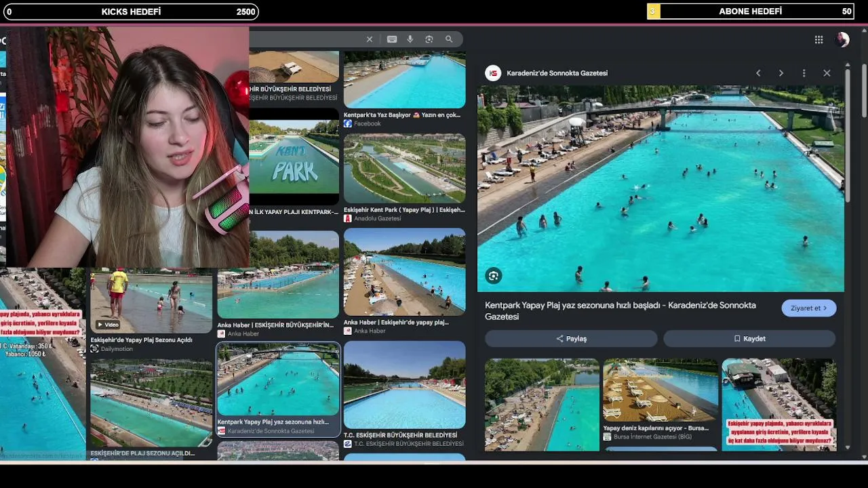Click the 'Bursa İnternet Gazetesi (BİG)' source text
Screen dimensions: 868x488
[x=653, y=437]
